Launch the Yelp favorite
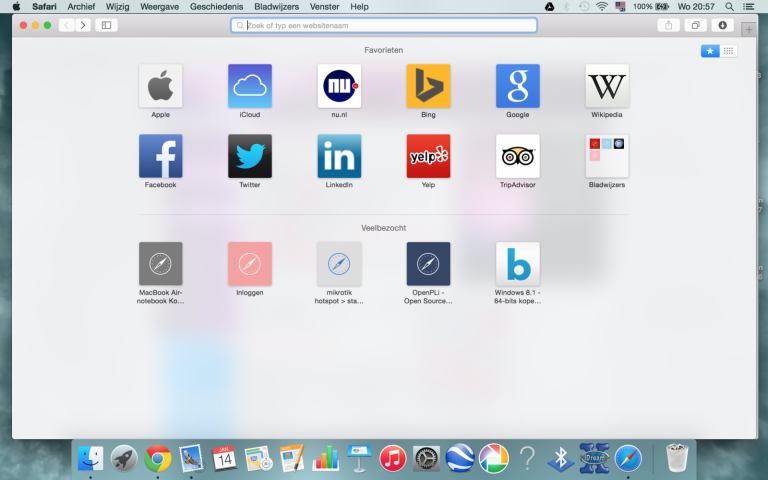 (x=428, y=156)
